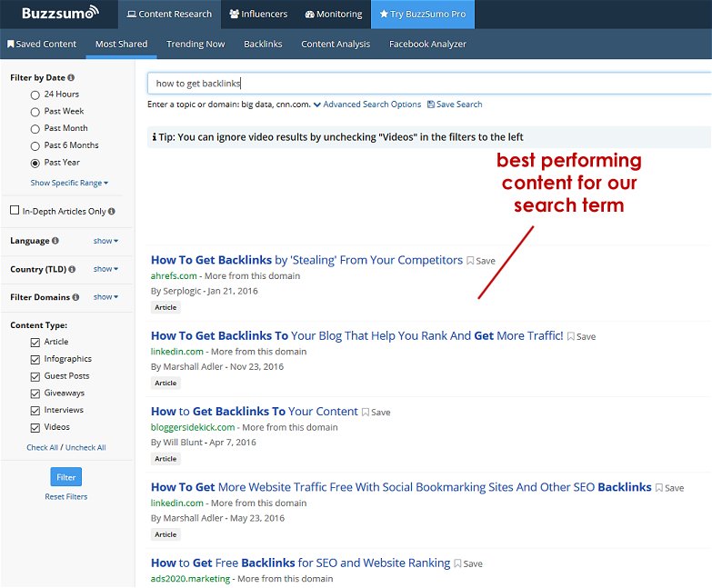Save the bloggersidekick.com result

pyautogui.click(x=376, y=412)
